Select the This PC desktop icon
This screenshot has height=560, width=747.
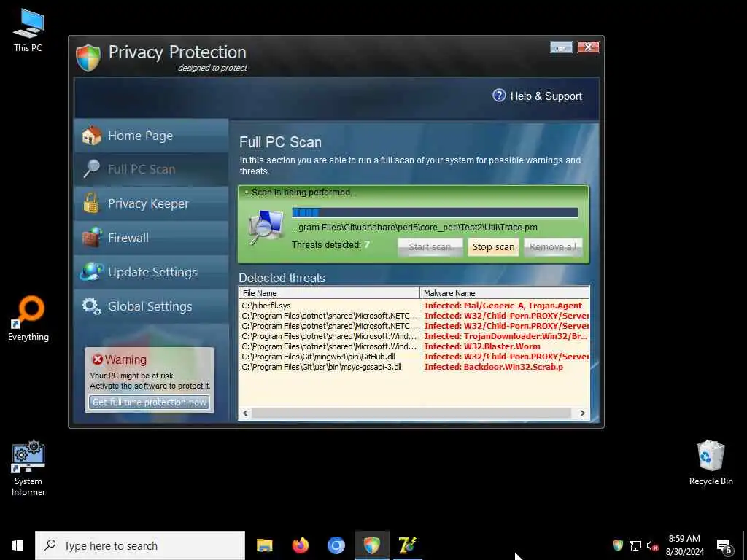click(28, 31)
